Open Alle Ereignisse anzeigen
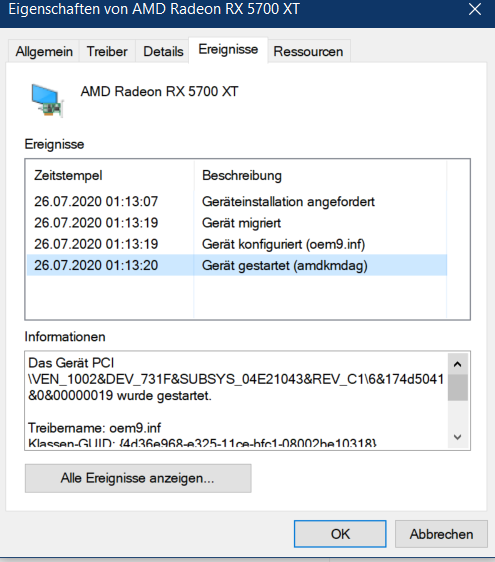Image resolution: width=495 pixels, height=562 pixels. pyautogui.click(x=138, y=478)
